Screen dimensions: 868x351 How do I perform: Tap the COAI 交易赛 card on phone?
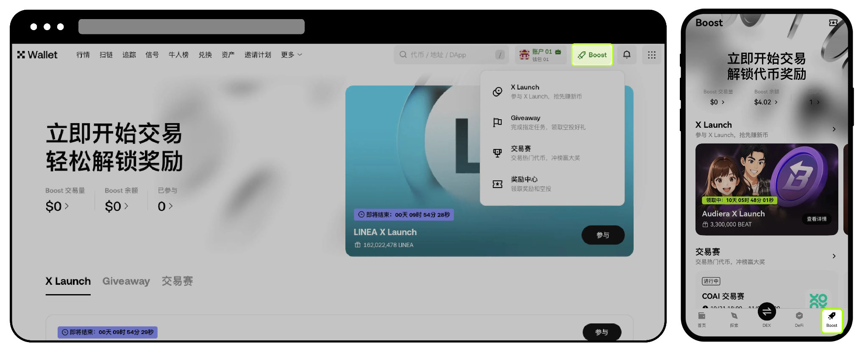[x=766, y=290]
